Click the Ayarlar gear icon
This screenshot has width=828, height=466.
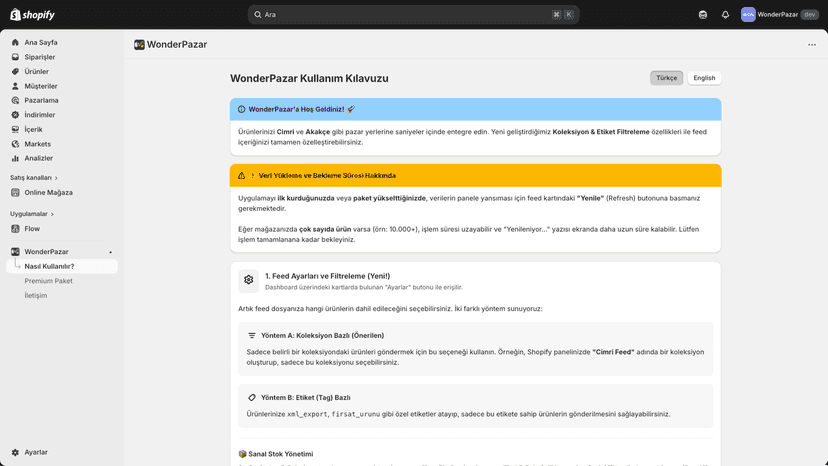(x=15, y=452)
